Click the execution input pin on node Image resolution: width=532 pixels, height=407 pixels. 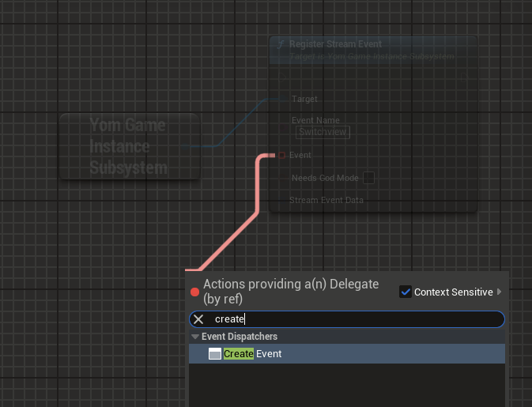pos(282,77)
